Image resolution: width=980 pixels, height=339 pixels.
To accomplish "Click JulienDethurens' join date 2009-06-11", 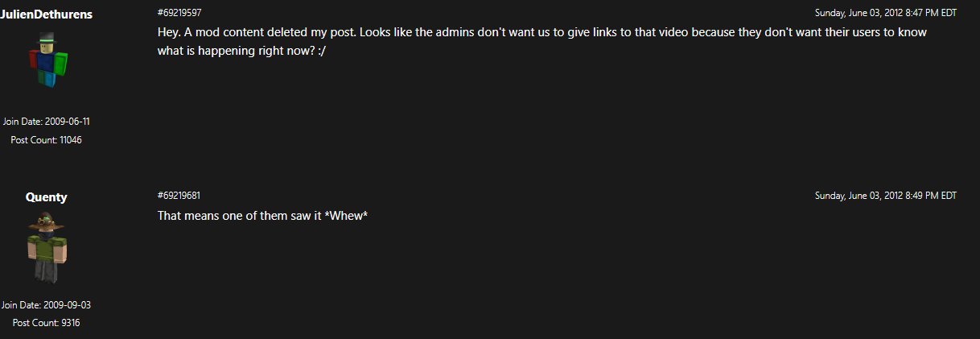I will 46,122.
